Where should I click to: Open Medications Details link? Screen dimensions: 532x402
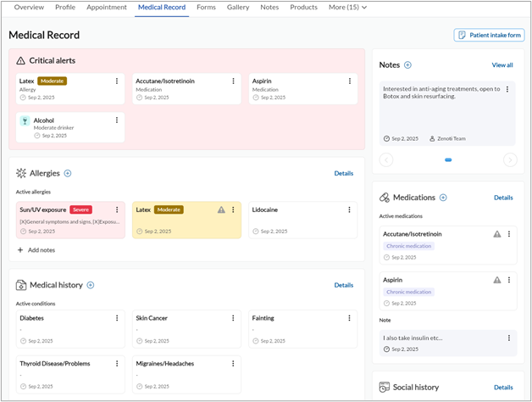tap(503, 198)
